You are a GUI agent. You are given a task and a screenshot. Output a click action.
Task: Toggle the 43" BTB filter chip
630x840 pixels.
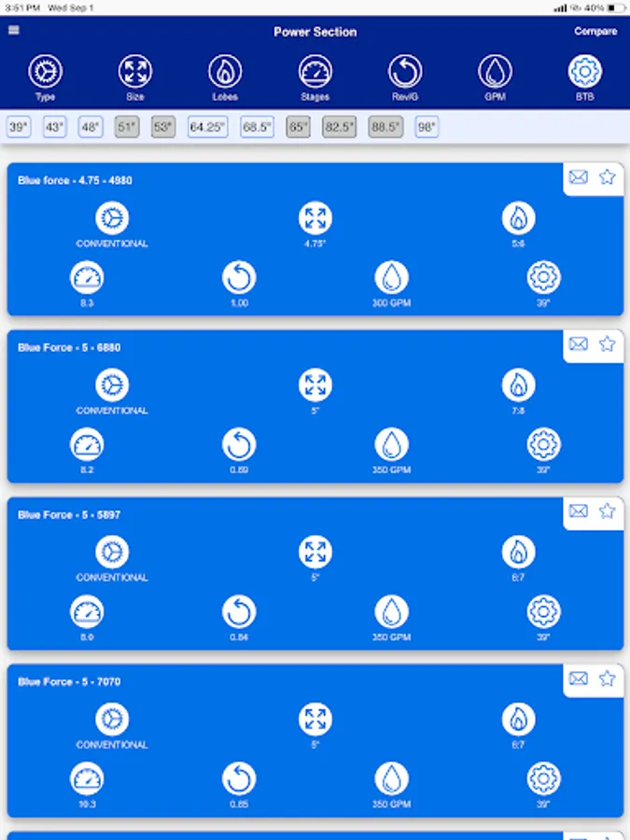pyautogui.click(x=55, y=127)
